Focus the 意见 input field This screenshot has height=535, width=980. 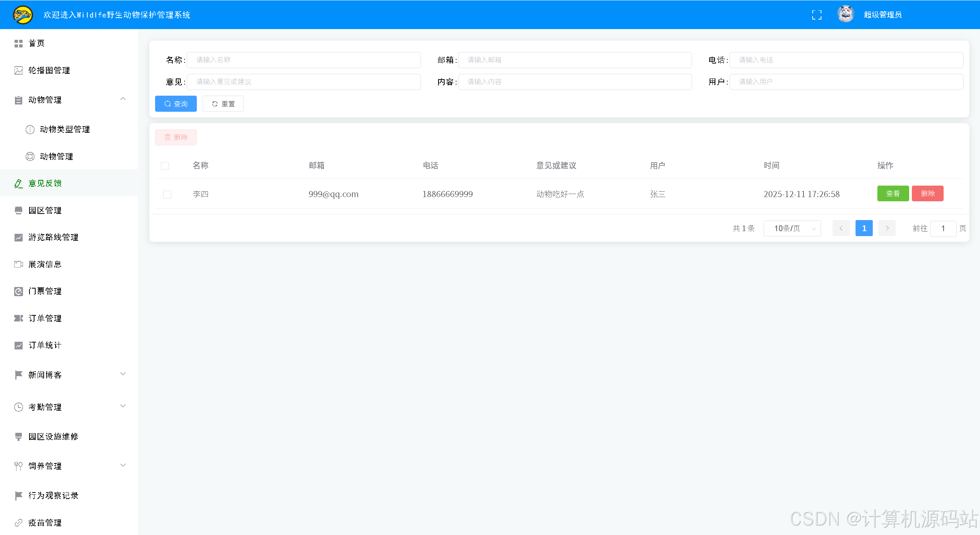click(304, 82)
